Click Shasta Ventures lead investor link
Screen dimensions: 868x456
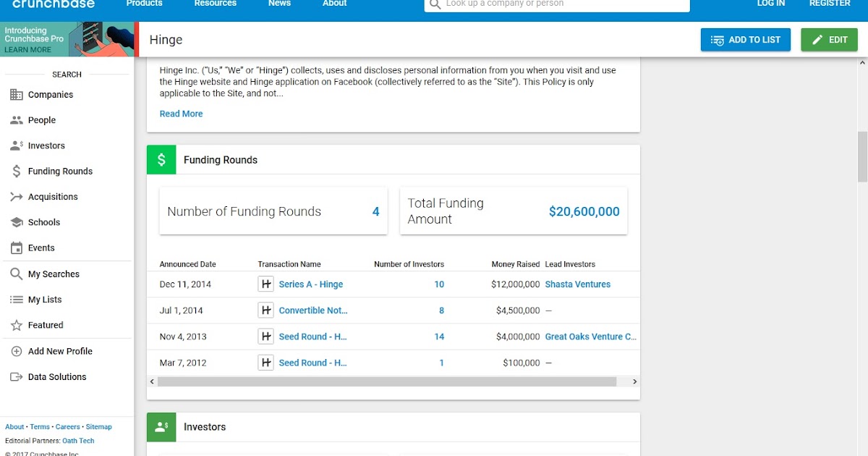click(578, 284)
